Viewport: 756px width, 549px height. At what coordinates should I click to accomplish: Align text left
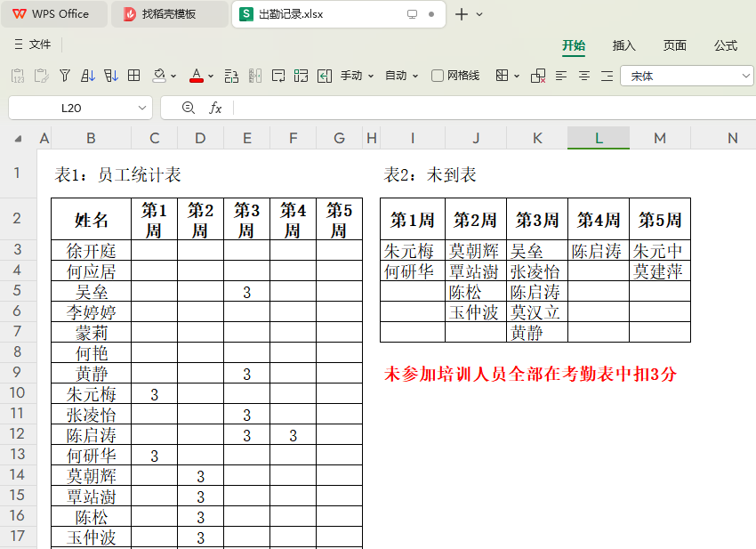point(560,76)
